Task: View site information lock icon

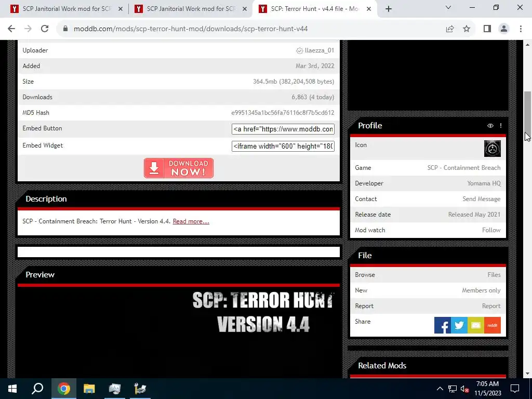Action: click(x=65, y=29)
